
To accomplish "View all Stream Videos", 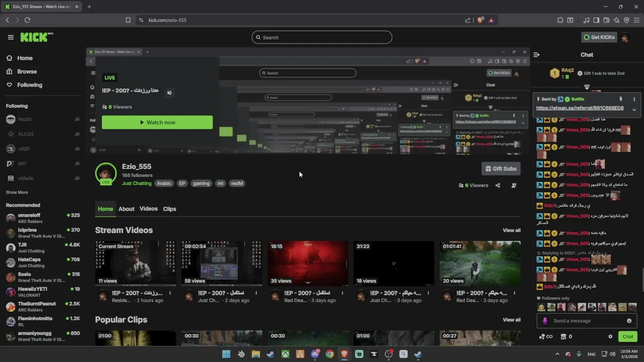I will 512,230.
